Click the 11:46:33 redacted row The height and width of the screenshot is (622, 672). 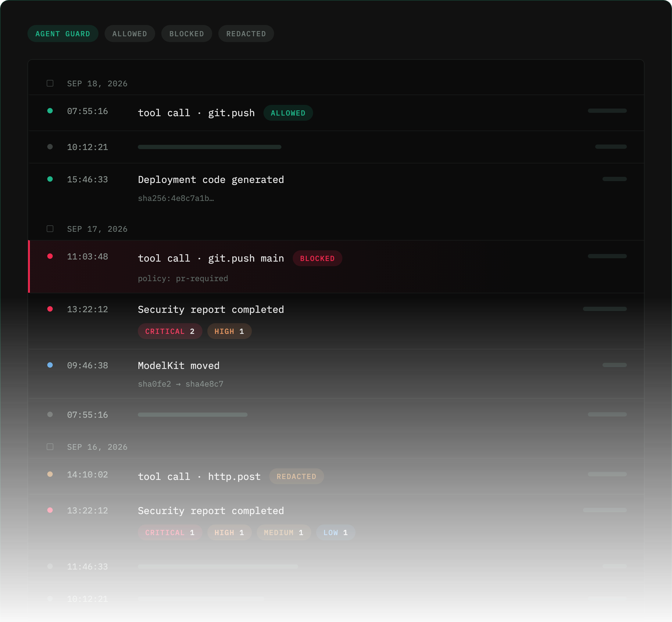pyautogui.click(x=336, y=567)
